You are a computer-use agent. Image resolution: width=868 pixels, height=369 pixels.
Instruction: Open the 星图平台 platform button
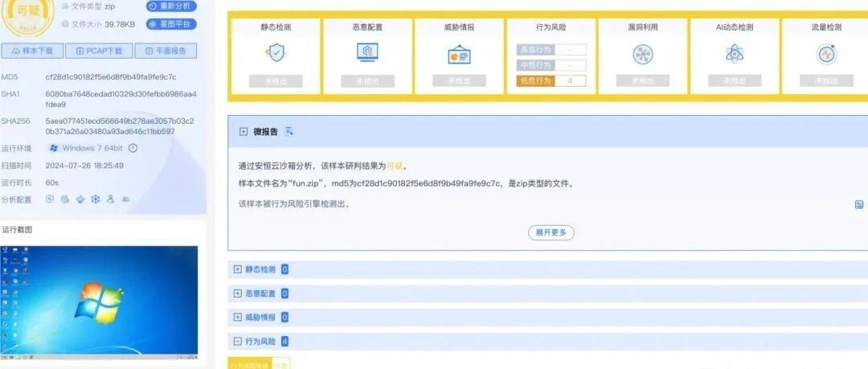[x=171, y=24]
